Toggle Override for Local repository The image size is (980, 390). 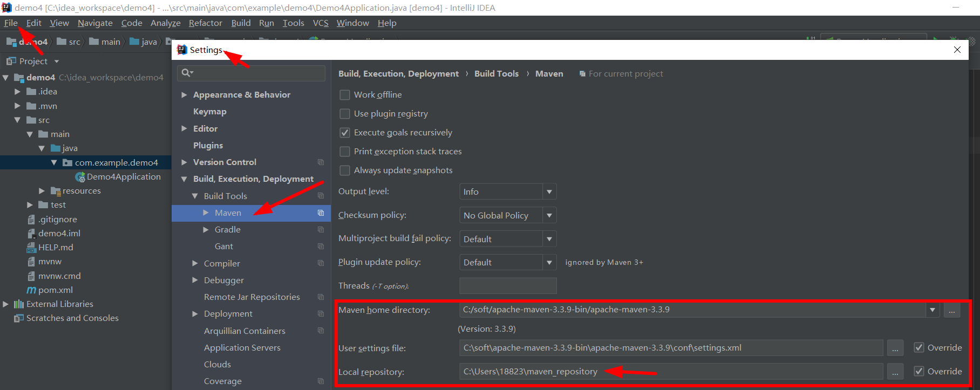[x=918, y=371]
